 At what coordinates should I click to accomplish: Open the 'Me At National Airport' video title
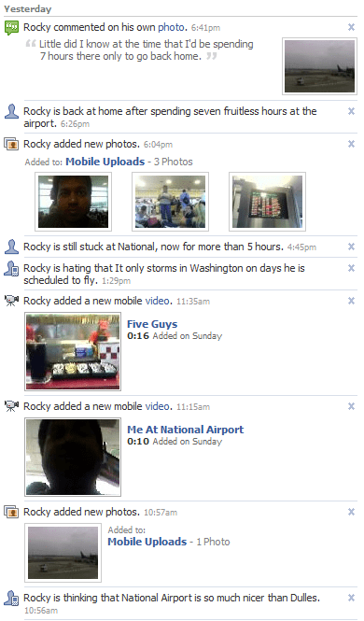tap(185, 430)
